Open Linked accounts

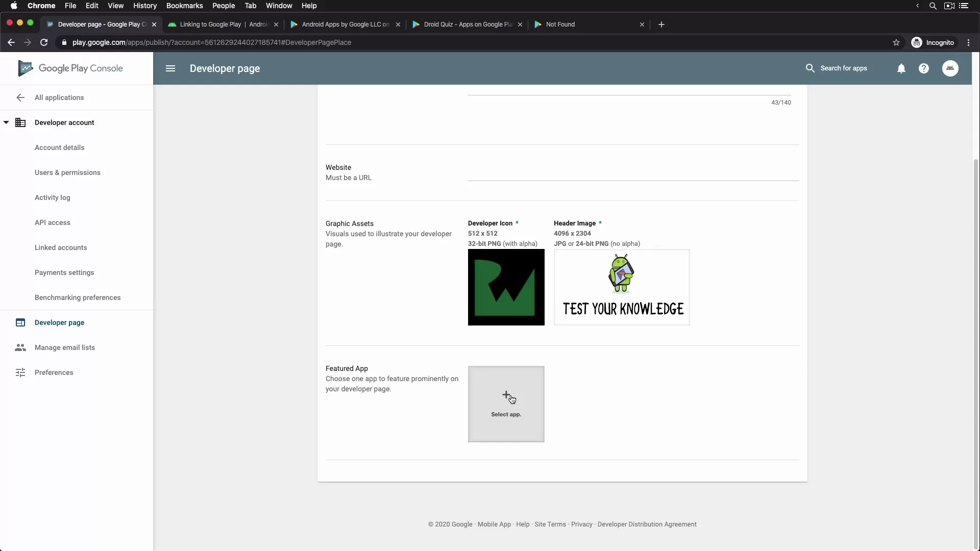(x=61, y=247)
